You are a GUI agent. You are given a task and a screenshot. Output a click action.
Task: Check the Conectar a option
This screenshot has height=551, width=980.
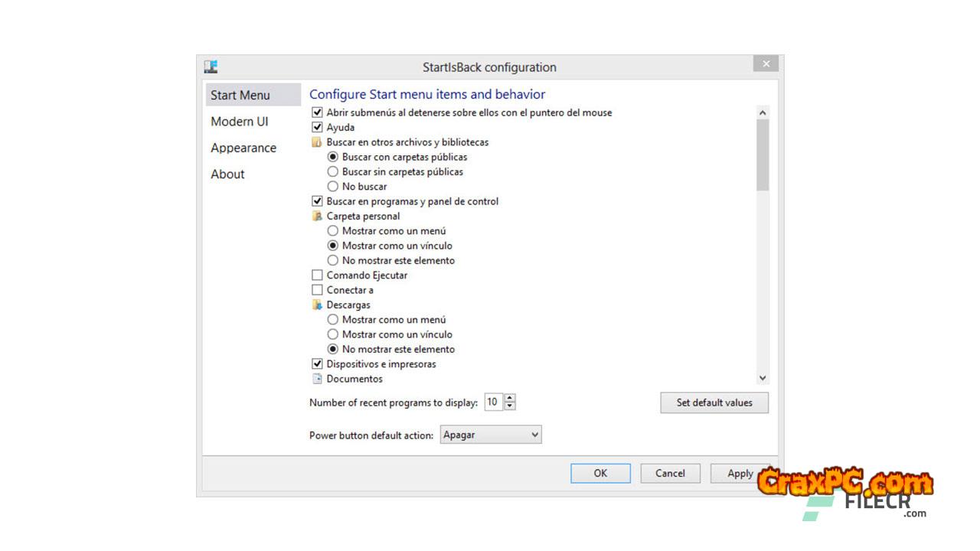pyautogui.click(x=317, y=290)
